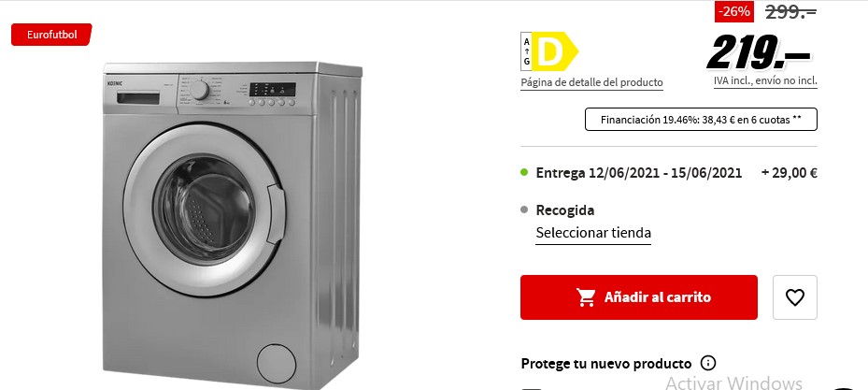This screenshot has width=868, height=390.
Task: Open Seleccionar tienda link
Action: 593,233
